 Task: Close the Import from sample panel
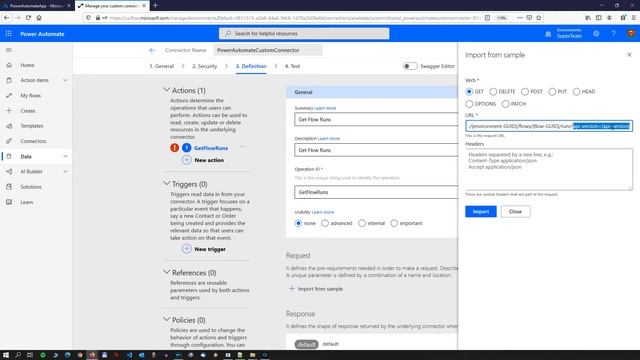pyautogui.click(x=629, y=55)
